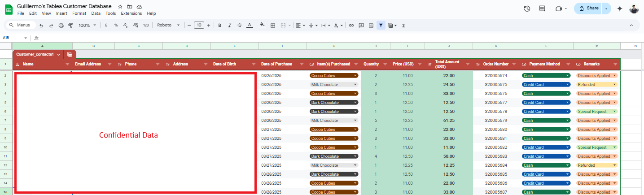Image resolution: width=644 pixels, height=195 pixels.
Task: Star the document title
Action: (120, 7)
